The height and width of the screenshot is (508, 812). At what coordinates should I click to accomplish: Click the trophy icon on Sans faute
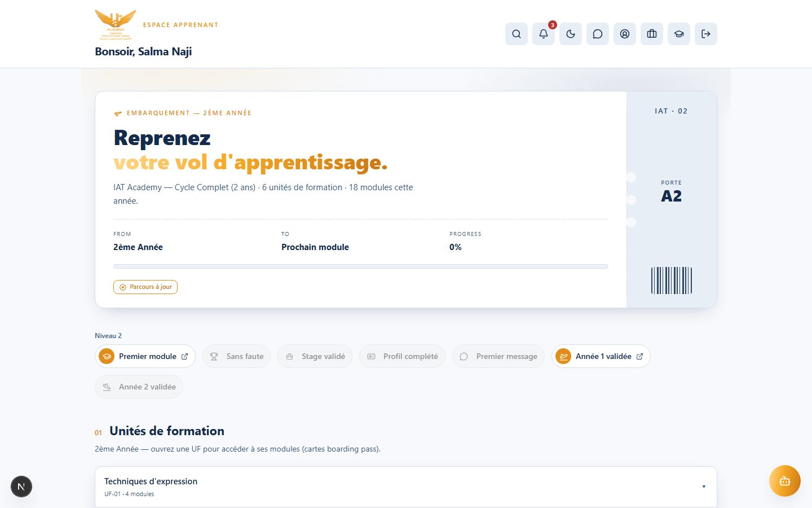point(214,357)
